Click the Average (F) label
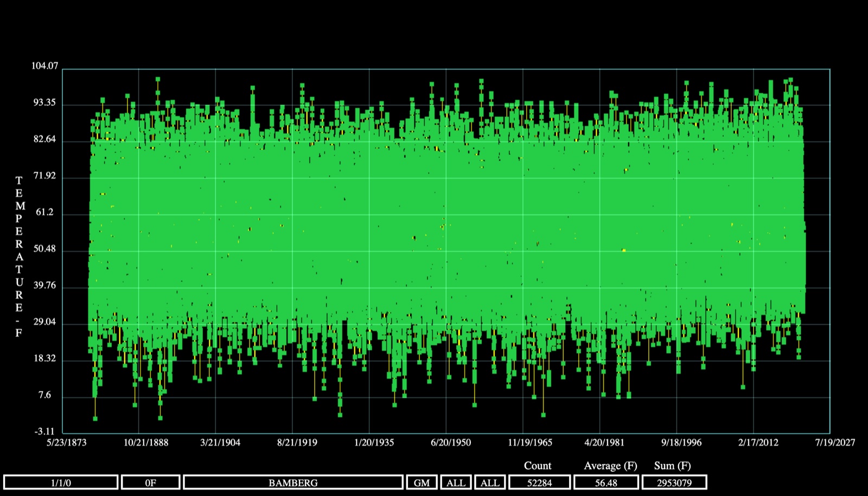Viewport: 868px width, 496px height. point(610,466)
